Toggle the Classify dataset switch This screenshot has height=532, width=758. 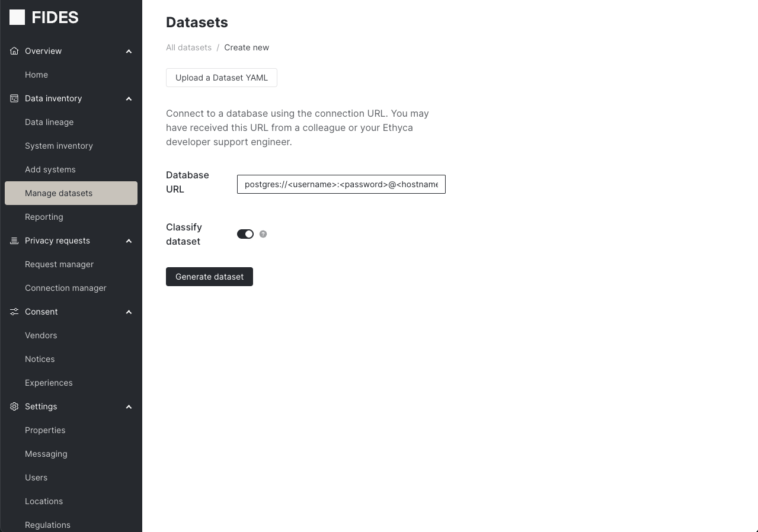[x=245, y=234]
